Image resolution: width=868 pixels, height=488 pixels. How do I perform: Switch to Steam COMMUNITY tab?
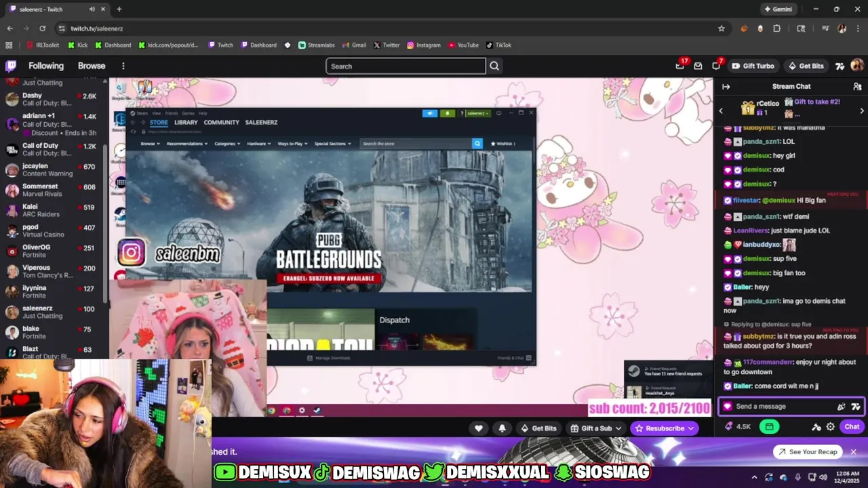point(222,123)
